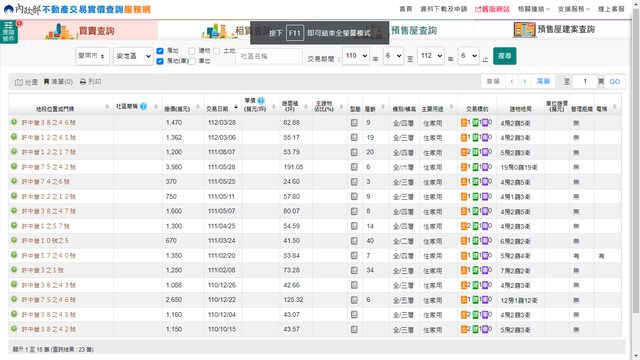Switch to 預售屋建案查詢 tab
Screen dimensions: 640x360
click(554, 29)
